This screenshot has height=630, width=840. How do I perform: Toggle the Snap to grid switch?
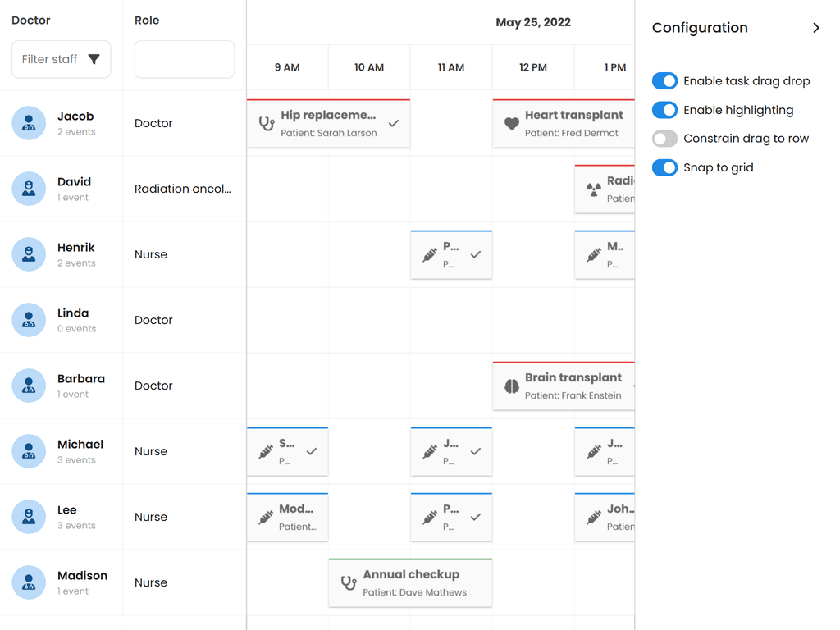coord(664,167)
